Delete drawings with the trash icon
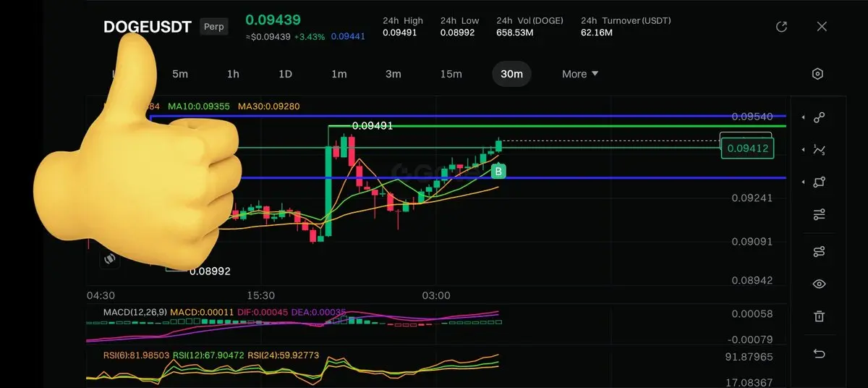The height and width of the screenshot is (388, 868). click(x=819, y=316)
